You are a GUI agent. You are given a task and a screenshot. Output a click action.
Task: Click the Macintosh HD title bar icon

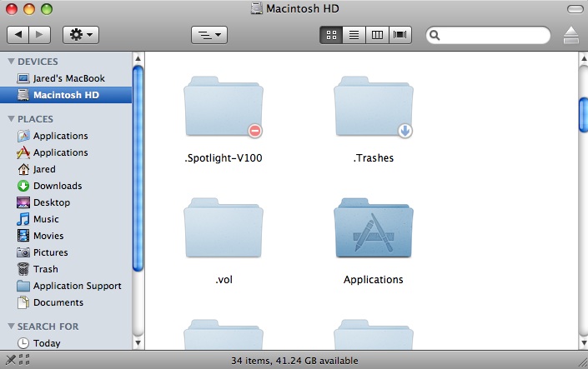pos(257,8)
